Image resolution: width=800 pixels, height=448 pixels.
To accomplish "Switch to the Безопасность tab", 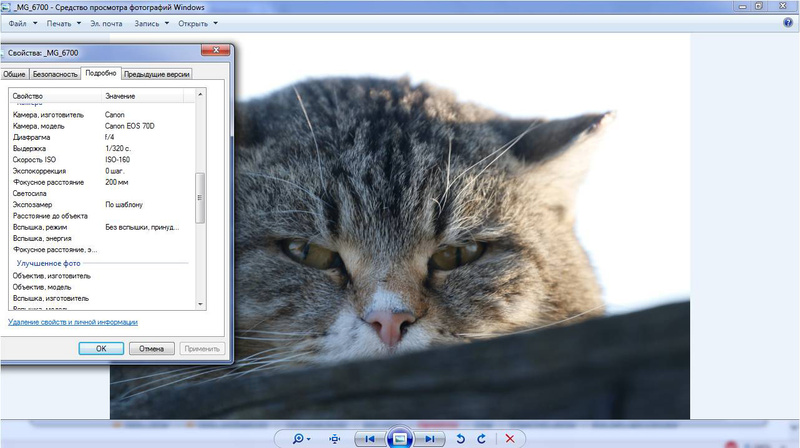I will (55, 74).
